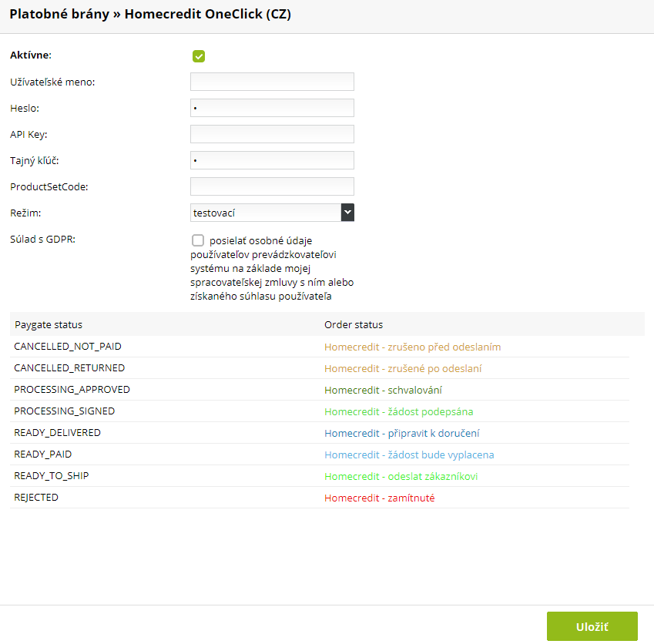
Task: Click the Paygate status column header
Action: pyautogui.click(x=49, y=325)
